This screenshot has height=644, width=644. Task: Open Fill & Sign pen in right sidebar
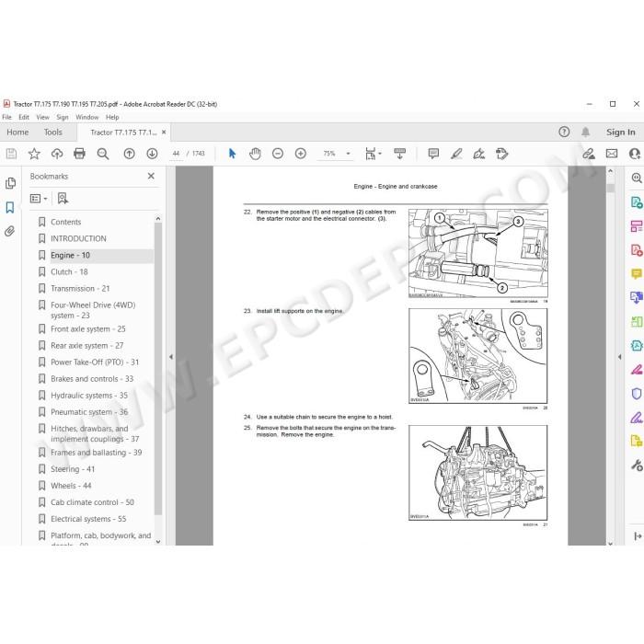point(637,418)
